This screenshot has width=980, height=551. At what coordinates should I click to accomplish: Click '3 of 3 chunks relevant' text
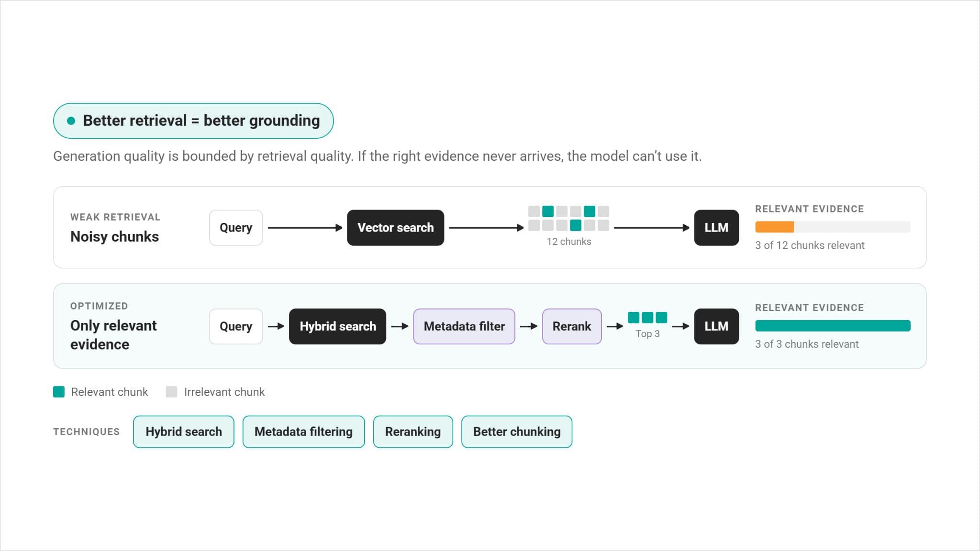(x=807, y=344)
